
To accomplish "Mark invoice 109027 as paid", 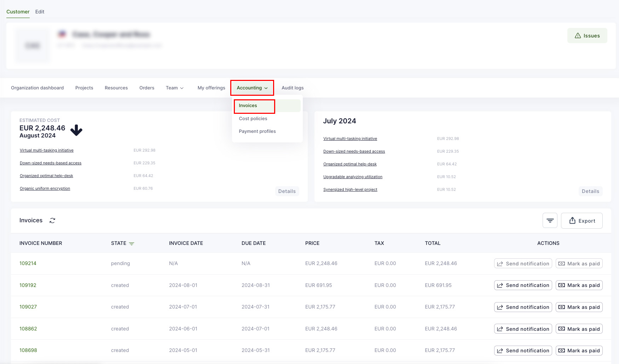I will click(x=579, y=307).
